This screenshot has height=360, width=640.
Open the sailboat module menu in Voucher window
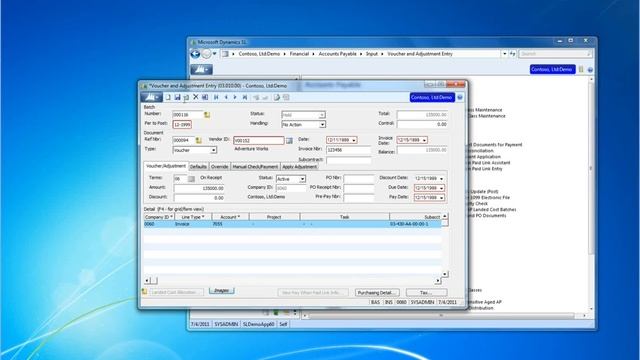point(151,97)
